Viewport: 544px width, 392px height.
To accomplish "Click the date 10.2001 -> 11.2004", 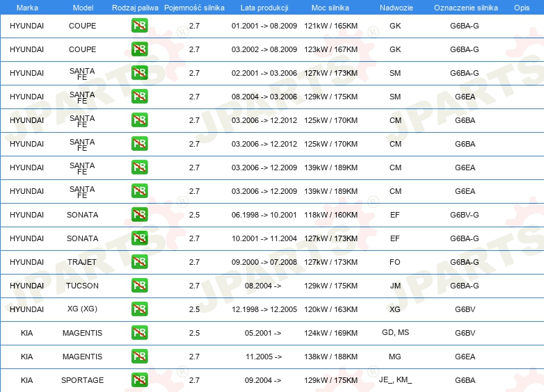I will [x=264, y=238].
